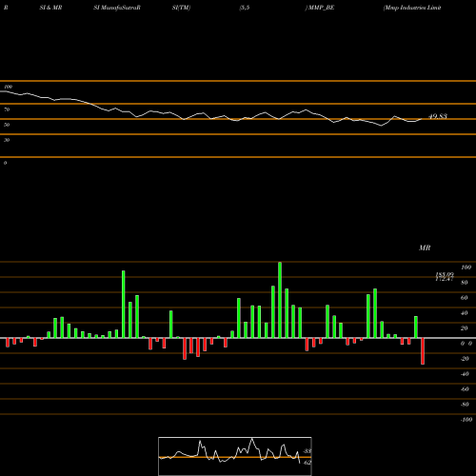Click the RSI axis label 50
The height and width of the screenshot is (476, 476).
pos(7,125)
